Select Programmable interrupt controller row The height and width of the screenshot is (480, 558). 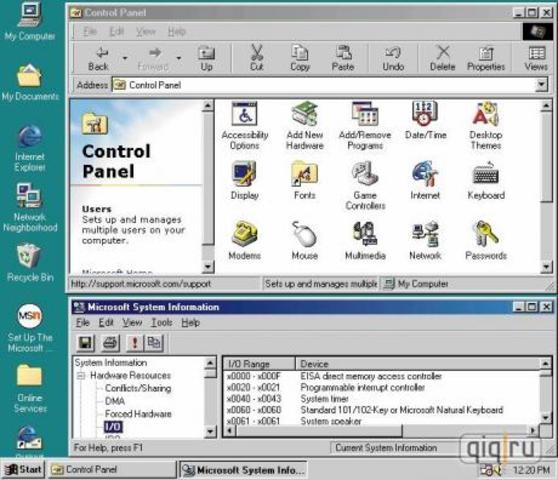pyautogui.click(x=383, y=387)
